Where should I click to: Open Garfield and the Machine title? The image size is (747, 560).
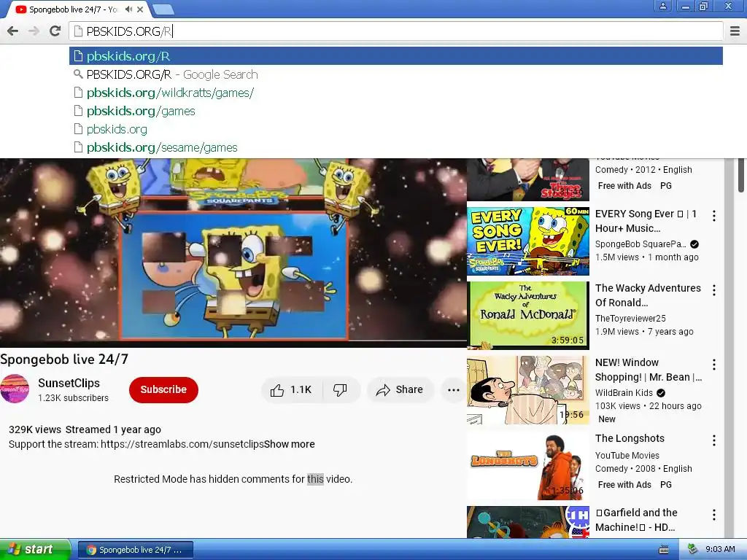tap(636, 520)
